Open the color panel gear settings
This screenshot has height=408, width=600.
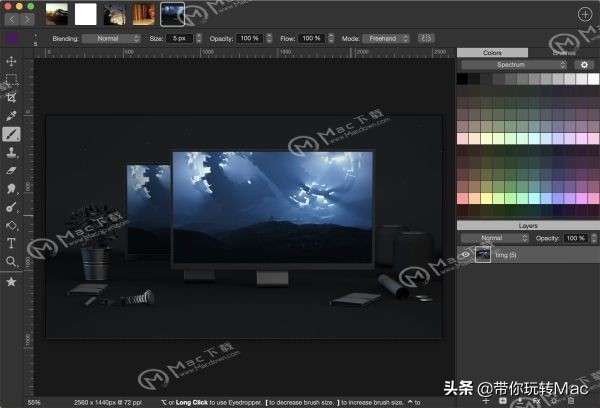(584, 65)
